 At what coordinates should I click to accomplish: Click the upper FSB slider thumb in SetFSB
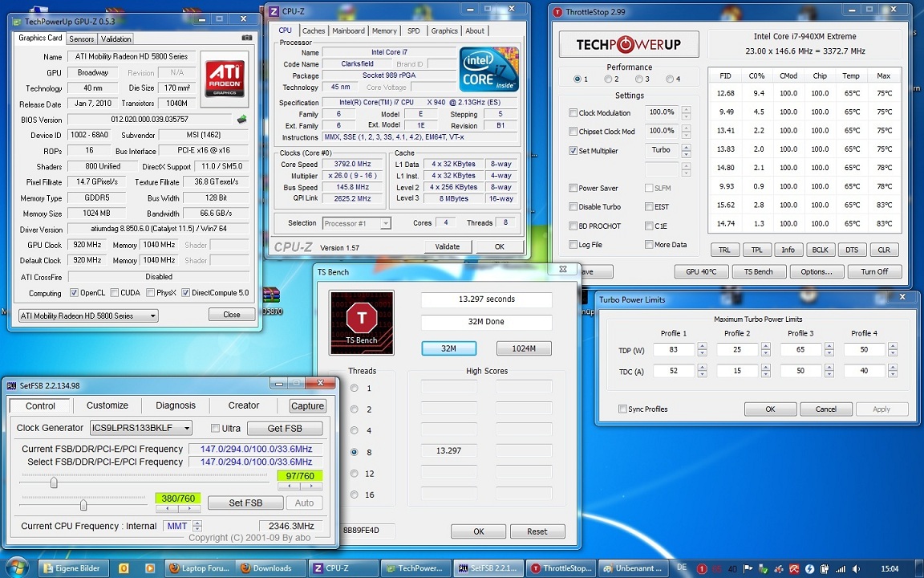click(x=55, y=482)
